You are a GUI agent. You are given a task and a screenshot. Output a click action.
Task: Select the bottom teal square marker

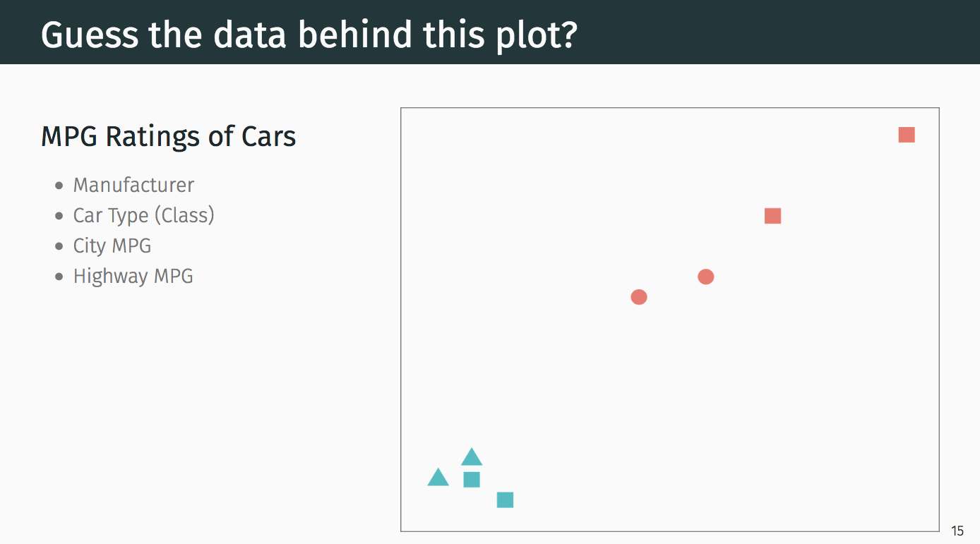point(505,500)
